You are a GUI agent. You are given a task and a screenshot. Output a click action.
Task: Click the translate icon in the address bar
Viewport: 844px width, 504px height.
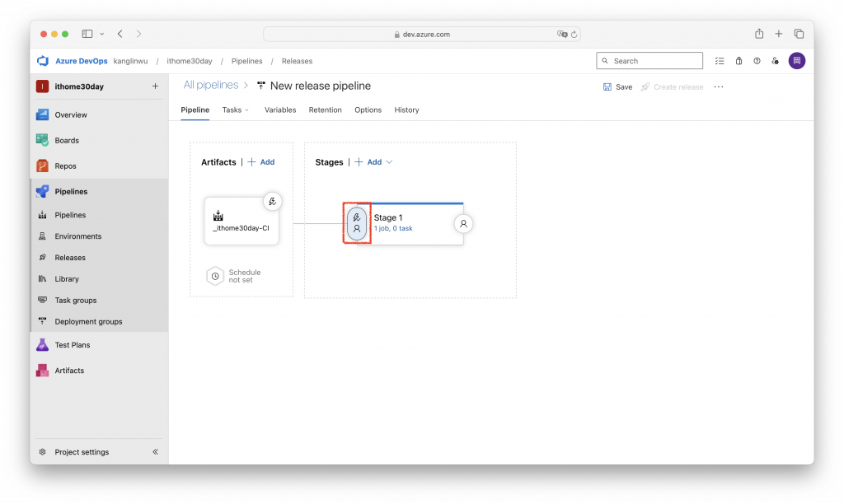(x=562, y=34)
